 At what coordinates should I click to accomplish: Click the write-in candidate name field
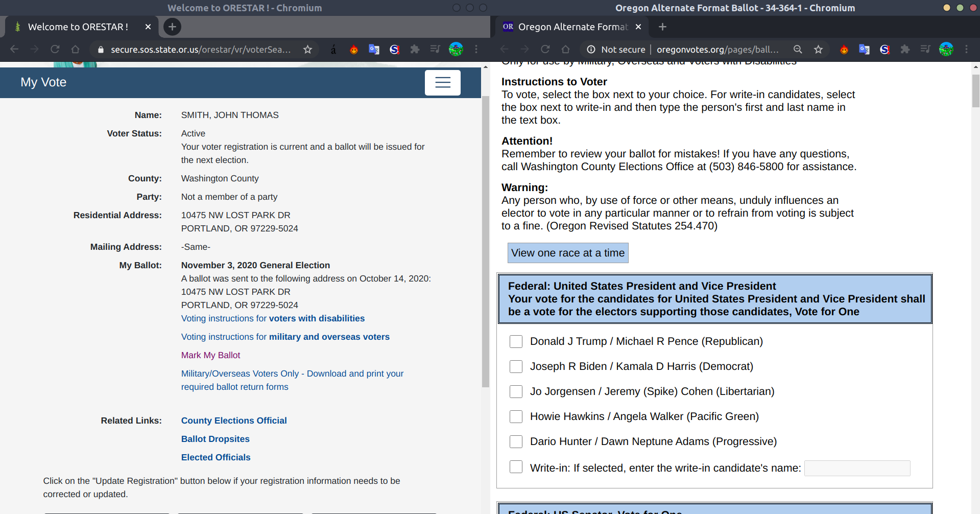857,468
